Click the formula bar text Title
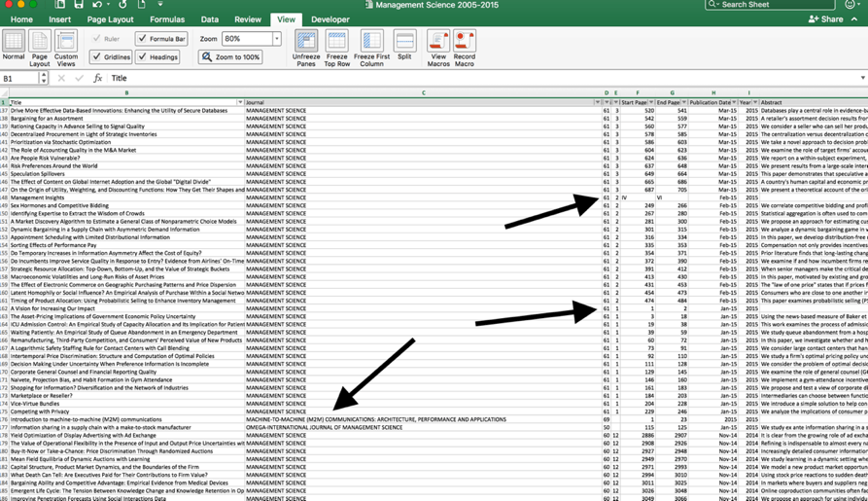The image size is (868, 501). tap(119, 78)
